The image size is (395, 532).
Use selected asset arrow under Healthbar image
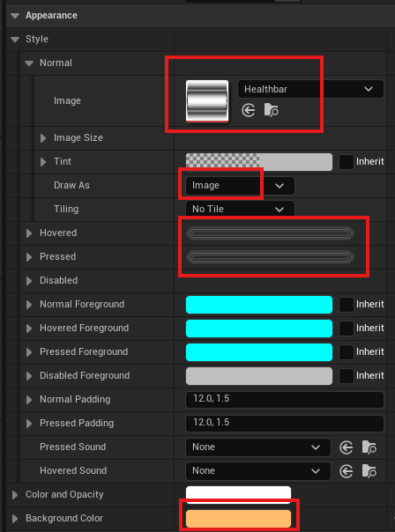(x=249, y=111)
